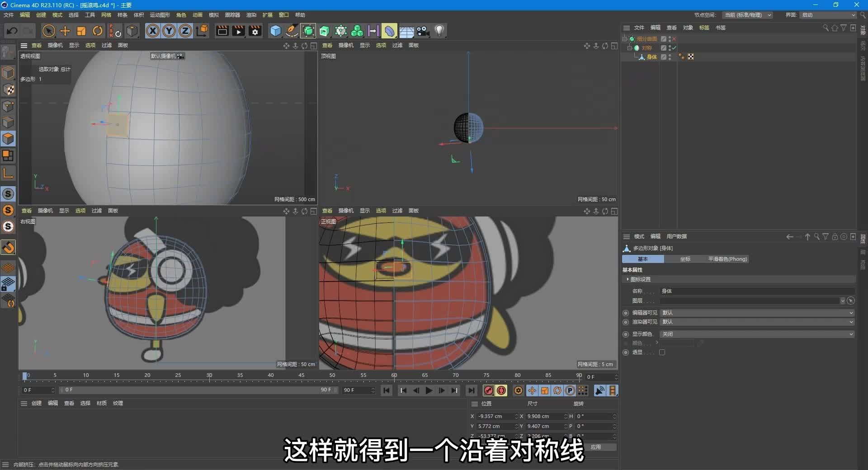
Task: Click the timeline frame range slider bar
Action: tap(199, 390)
